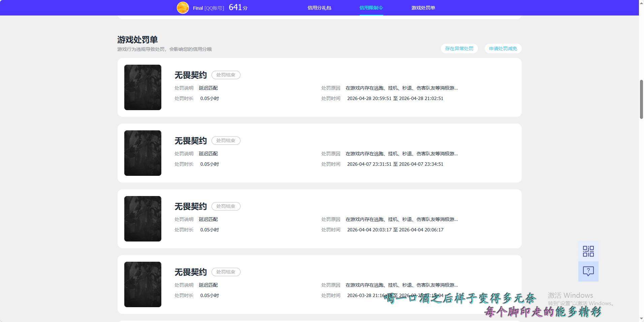Click the Final account avatar
The height and width of the screenshot is (322, 644).
[x=183, y=7]
